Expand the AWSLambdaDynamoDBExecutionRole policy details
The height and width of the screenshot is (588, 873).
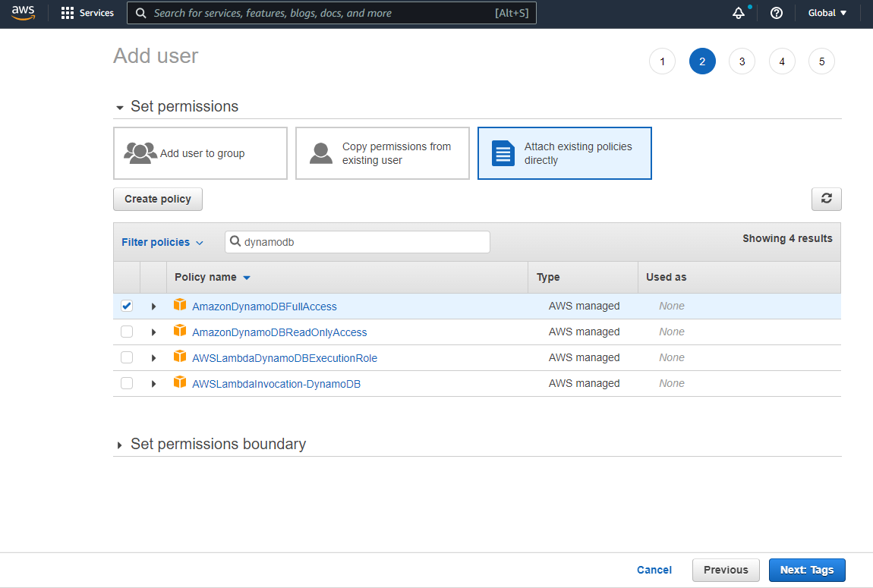pyautogui.click(x=153, y=357)
